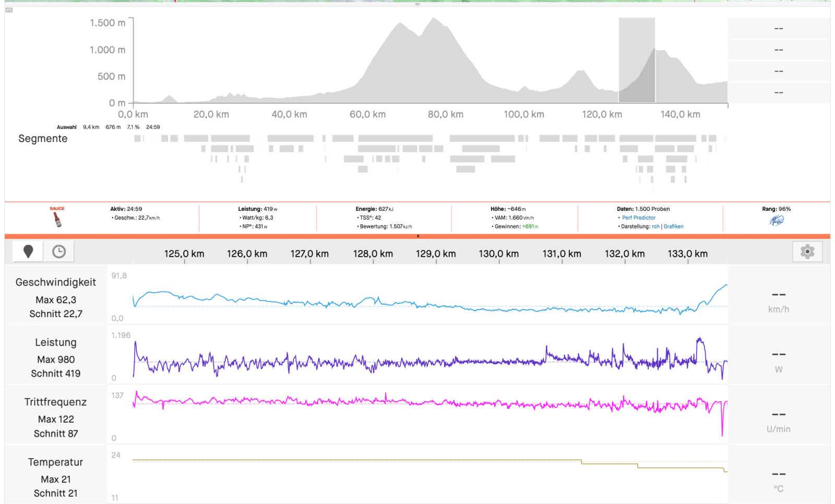
Task: Click the 129,0 km marker on the axis
Action: click(436, 254)
